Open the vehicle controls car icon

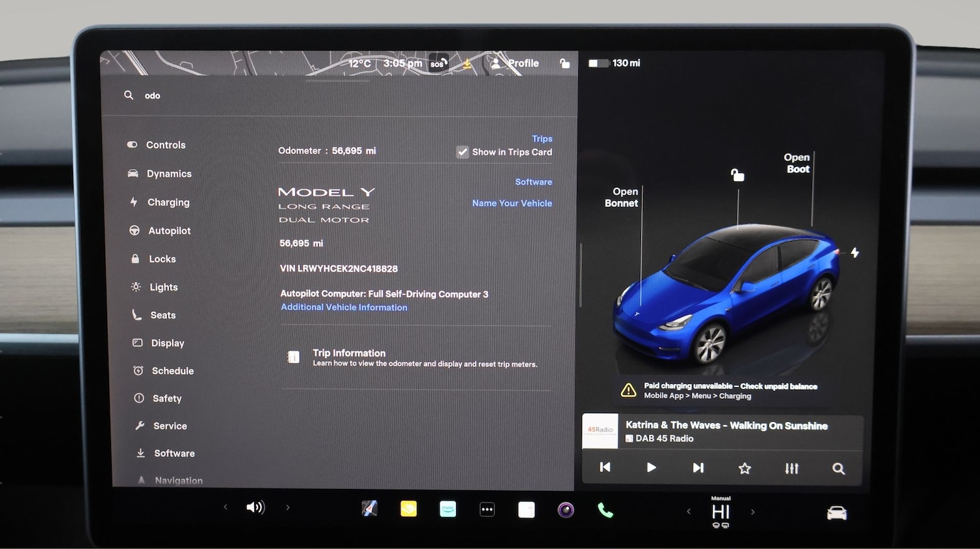[x=837, y=512]
